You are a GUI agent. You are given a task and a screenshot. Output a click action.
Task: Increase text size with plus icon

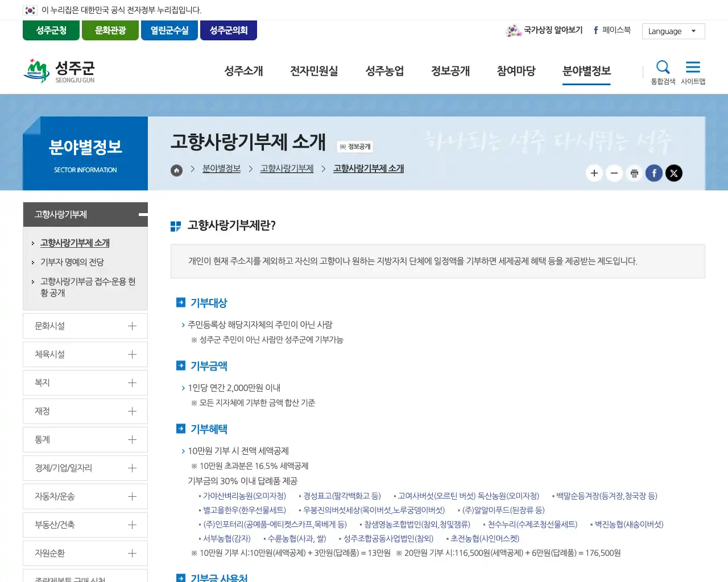(x=594, y=173)
